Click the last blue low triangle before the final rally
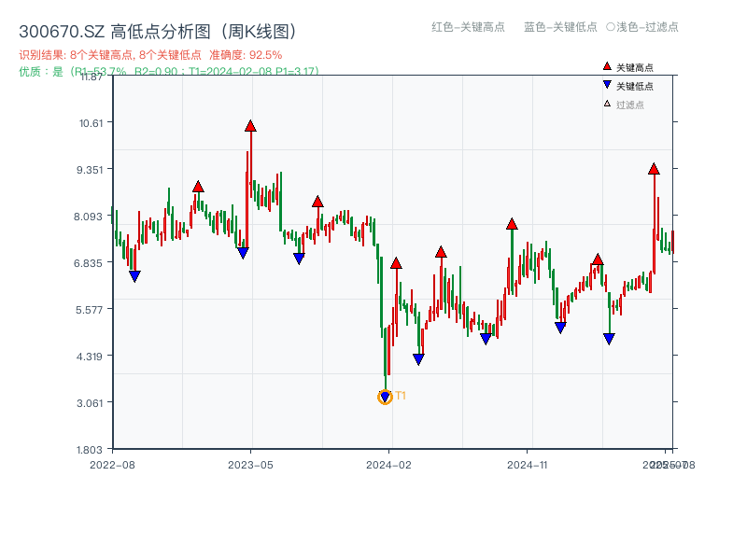Screen dimensions: 747x560 coord(609,339)
